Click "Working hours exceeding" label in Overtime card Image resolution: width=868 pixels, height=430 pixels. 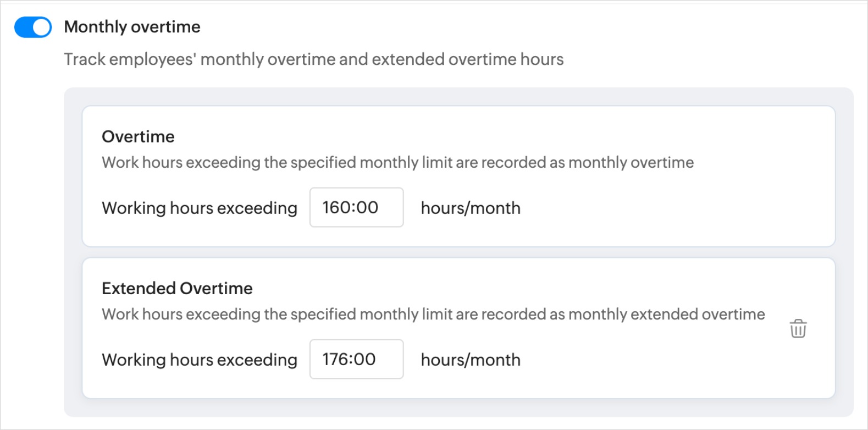[x=200, y=208]
